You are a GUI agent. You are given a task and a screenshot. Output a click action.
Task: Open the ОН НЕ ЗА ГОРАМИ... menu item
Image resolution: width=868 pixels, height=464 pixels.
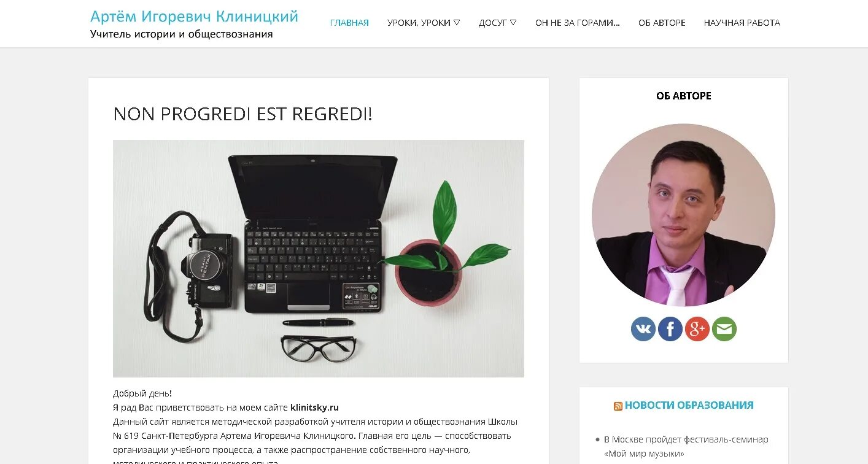coord(577,23)
